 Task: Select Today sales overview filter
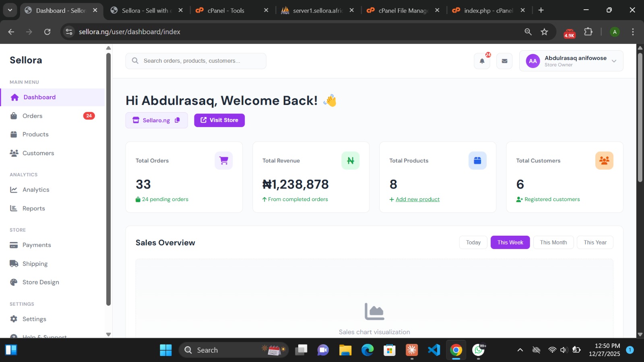[x=473, y=243]
